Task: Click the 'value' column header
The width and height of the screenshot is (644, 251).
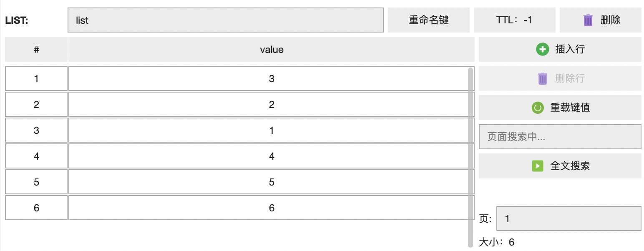Action: tap(272, 50)
